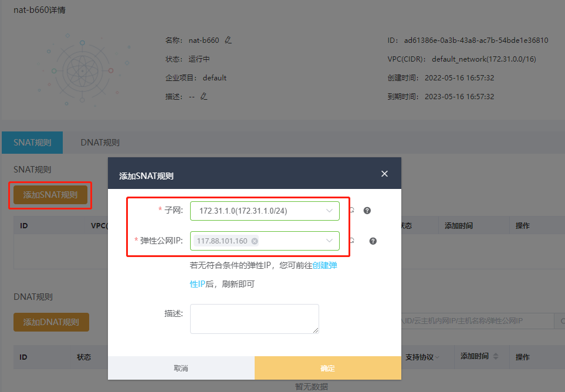Click the DNAT search input field
Image resolution: width=565 pixels, height=392 pixels.
tap(477, 320)
